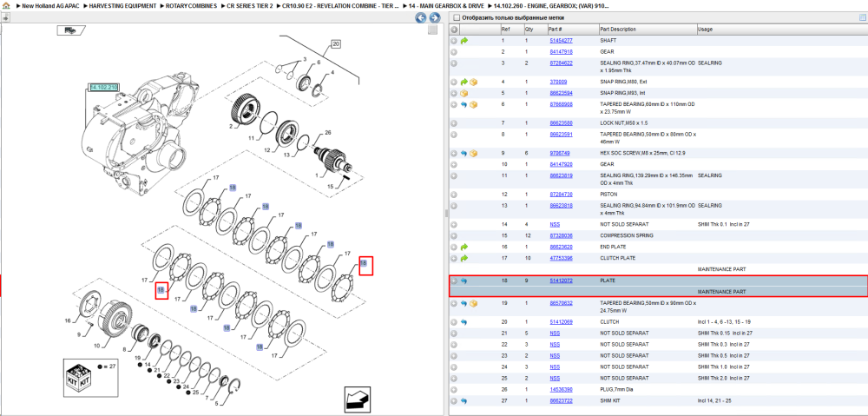This screenshot has height=416, width=868.
Task: Open part number link 84147918
Action: [x=561, y=52]
